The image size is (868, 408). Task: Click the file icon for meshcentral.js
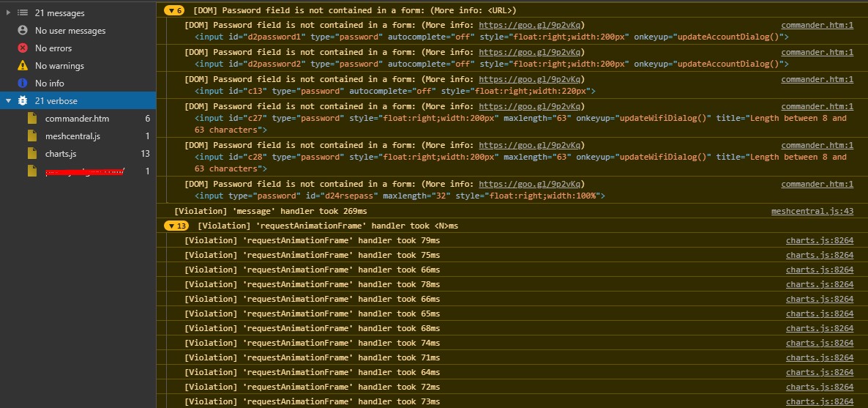pyautogui.click(x=33, y=136)
